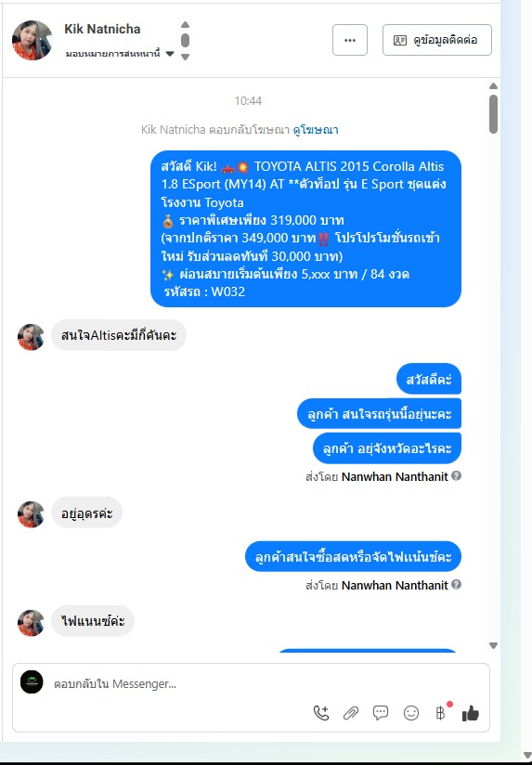This screenshot has width=532, height=765.
Task: Send a thumbs-up like
Action: (x=471, y=713)
